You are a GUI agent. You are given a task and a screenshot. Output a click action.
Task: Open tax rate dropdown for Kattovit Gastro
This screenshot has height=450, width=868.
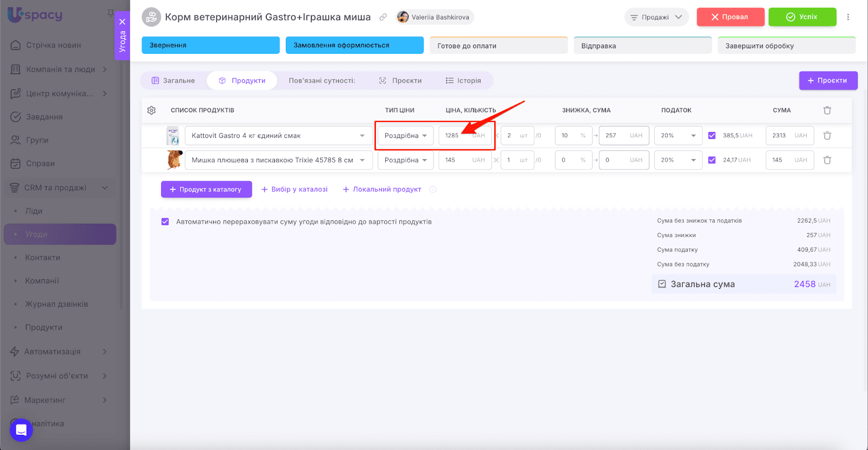(x=678, y=136)
